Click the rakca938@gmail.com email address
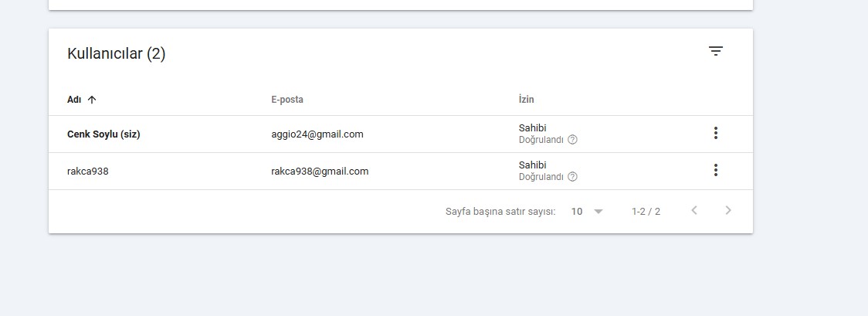 point(320,171)
